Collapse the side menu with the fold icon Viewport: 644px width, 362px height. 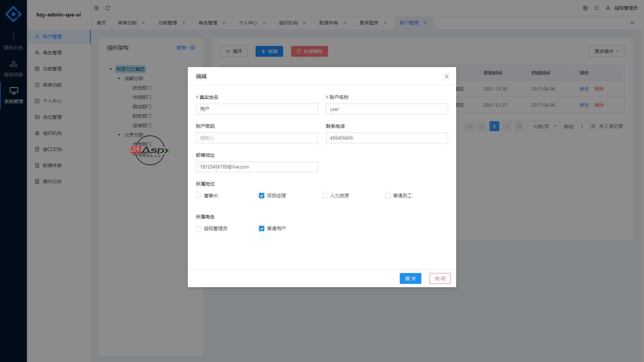(x=96, y=8)
